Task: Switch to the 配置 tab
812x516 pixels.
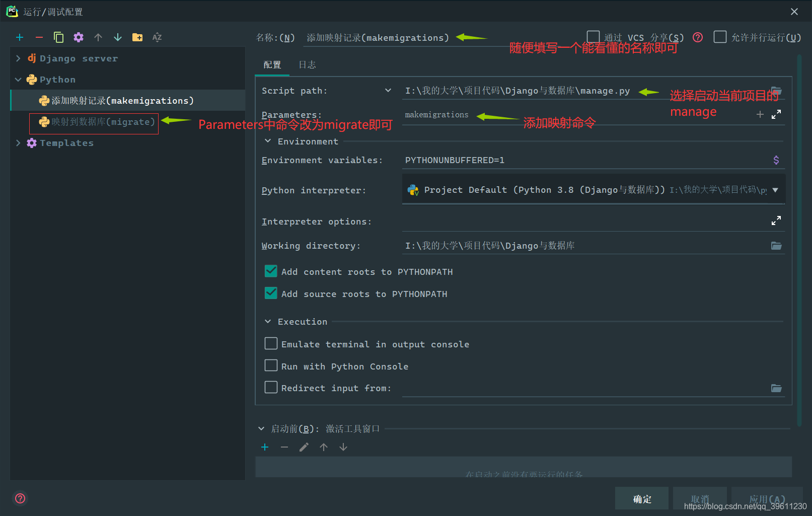Action: coord(272,64)
